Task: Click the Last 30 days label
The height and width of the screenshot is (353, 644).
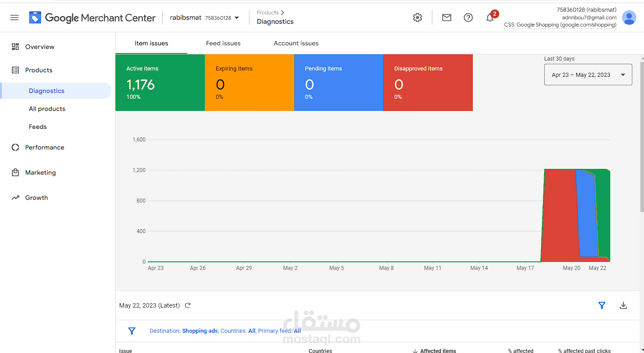Action: (x=559, y=59)
